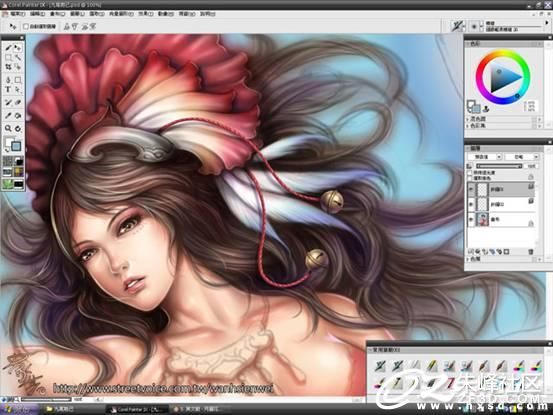Open the Composite Method dropdown in Layers
Screen dimensions: 553x415
point(485,156)
